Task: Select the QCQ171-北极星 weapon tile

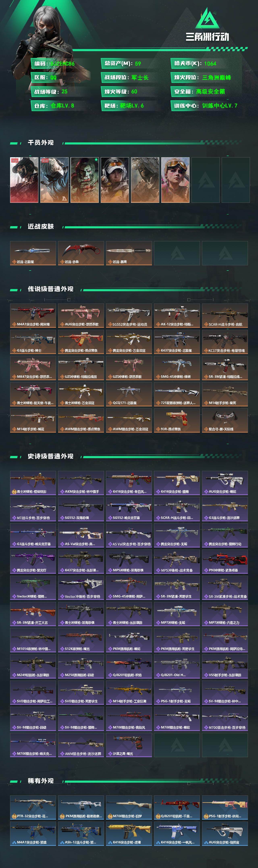Action: click(x=129, y=394)
